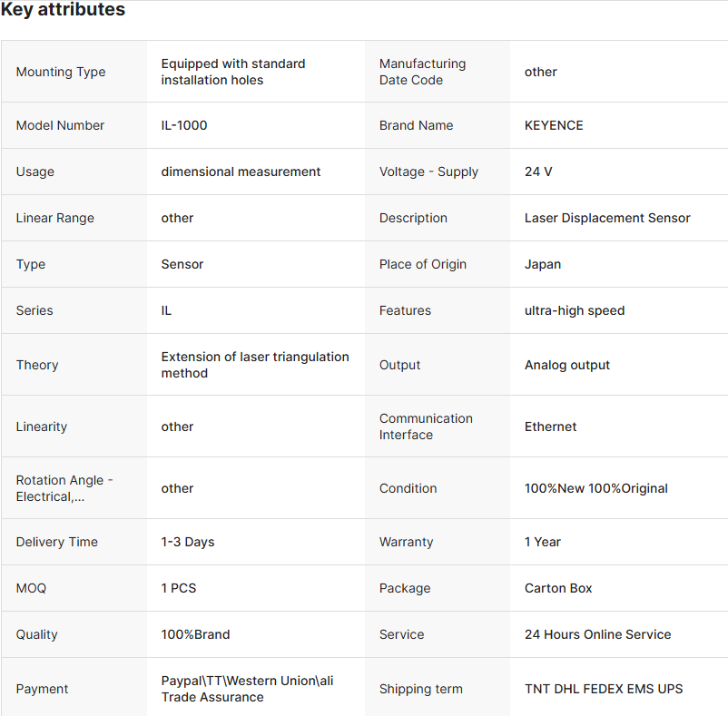
Task: Select the ultra-high speed features value
Action: pos(575,310)
